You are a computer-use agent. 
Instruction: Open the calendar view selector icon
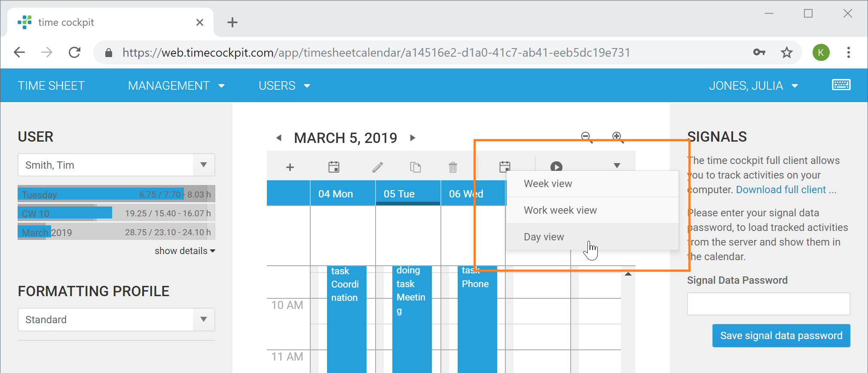coord(505,167)
